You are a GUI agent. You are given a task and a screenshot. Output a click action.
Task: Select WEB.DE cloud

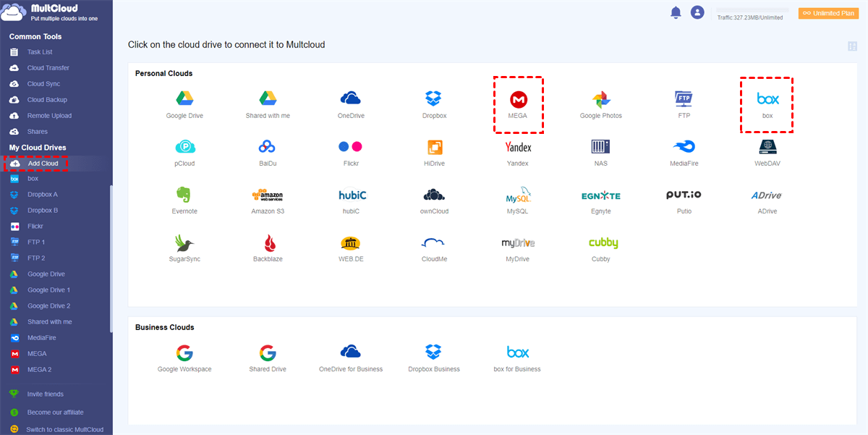[x=351, y=248]
